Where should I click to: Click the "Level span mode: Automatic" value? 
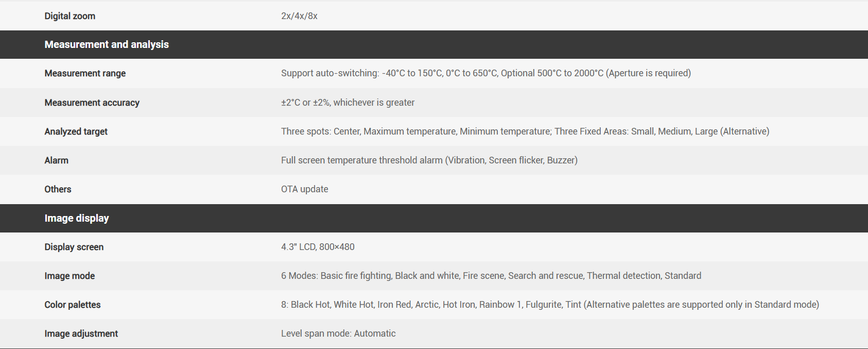(x=338, y=334)
